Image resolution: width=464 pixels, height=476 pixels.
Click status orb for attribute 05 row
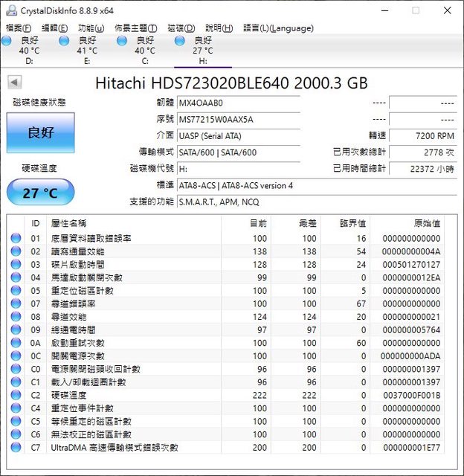(16, 291)
